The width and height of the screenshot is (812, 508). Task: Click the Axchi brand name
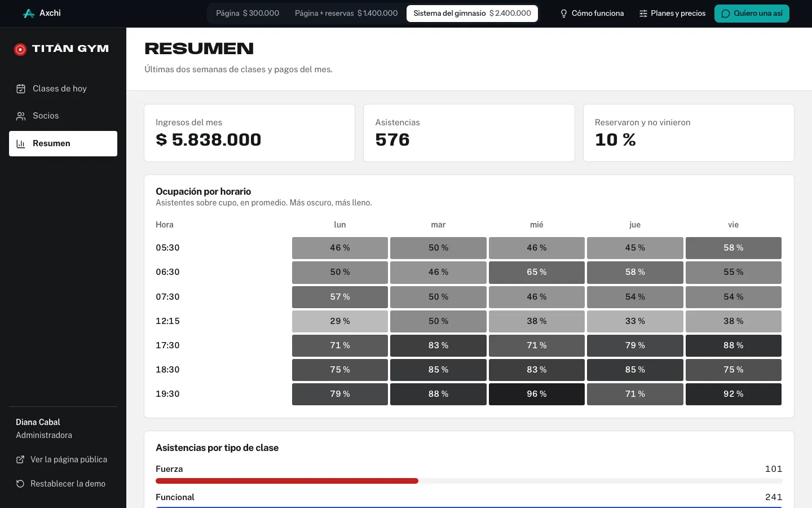(50, 13)
